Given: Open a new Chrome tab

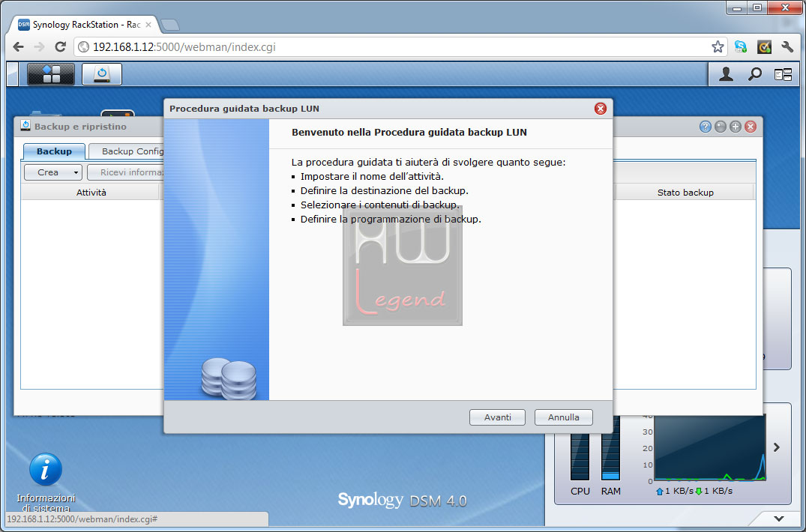Looking at the screenshot, I should (x=169, y=24).
